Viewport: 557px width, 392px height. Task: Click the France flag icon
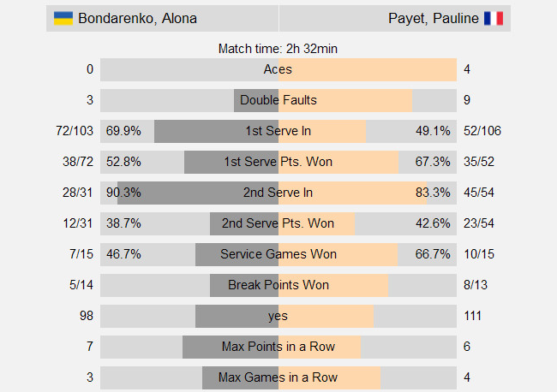point(494,18)
